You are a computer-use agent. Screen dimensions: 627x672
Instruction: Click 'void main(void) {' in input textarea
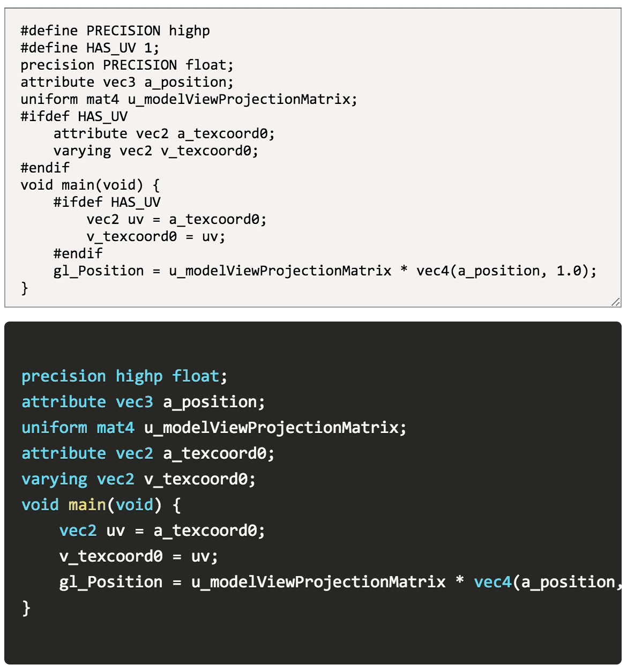90,185
